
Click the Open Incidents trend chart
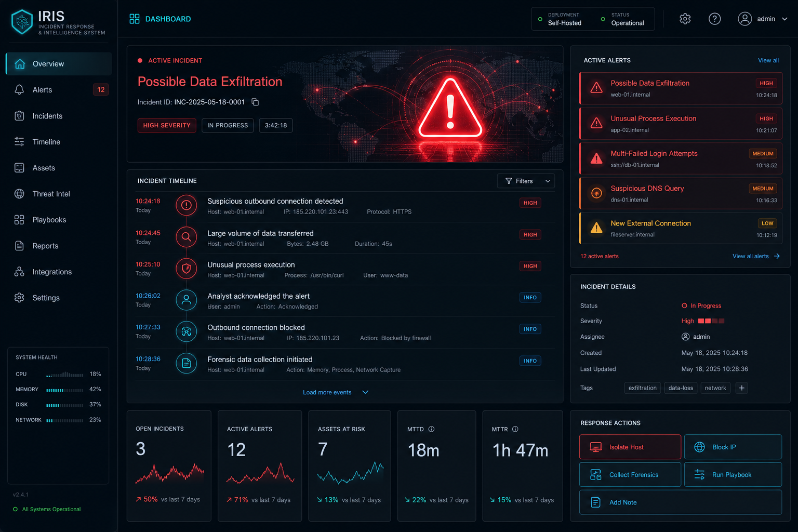(169, 473)
